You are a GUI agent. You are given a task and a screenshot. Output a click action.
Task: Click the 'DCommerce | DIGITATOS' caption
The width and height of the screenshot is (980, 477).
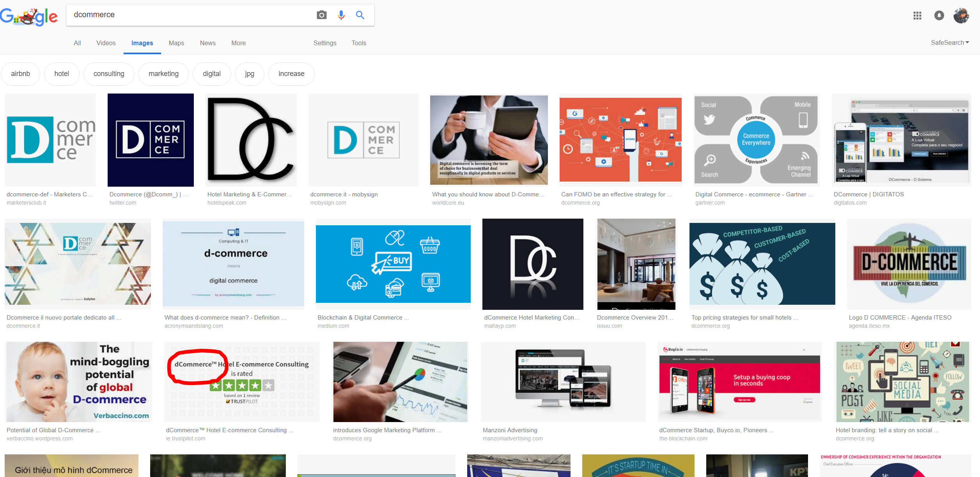coord(868,194)
